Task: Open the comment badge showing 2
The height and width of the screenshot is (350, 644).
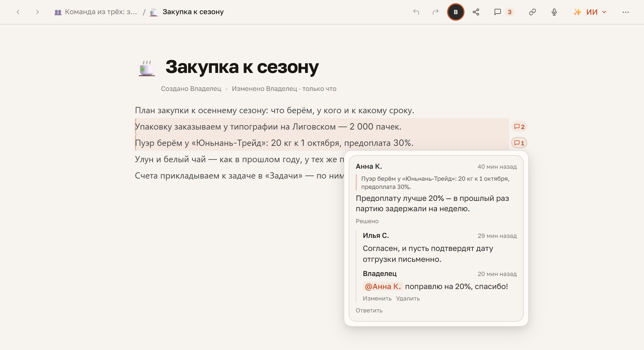Action: pyautogui.click(x=519, y=127)
